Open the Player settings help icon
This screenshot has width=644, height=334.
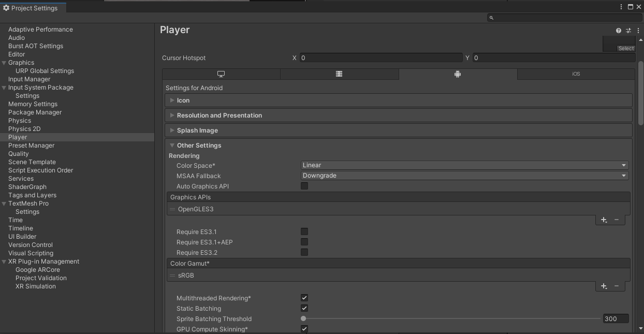(619, 30)
